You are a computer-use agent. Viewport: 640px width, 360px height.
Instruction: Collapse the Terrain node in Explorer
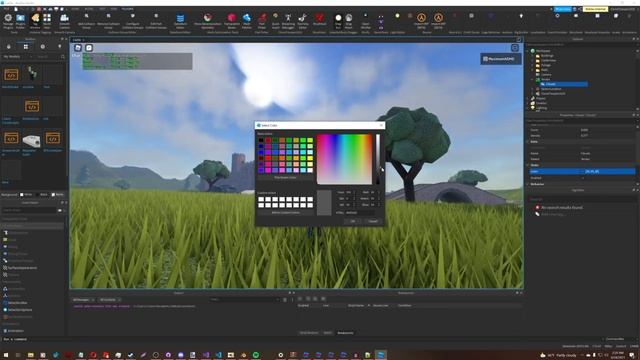[533, 79]
